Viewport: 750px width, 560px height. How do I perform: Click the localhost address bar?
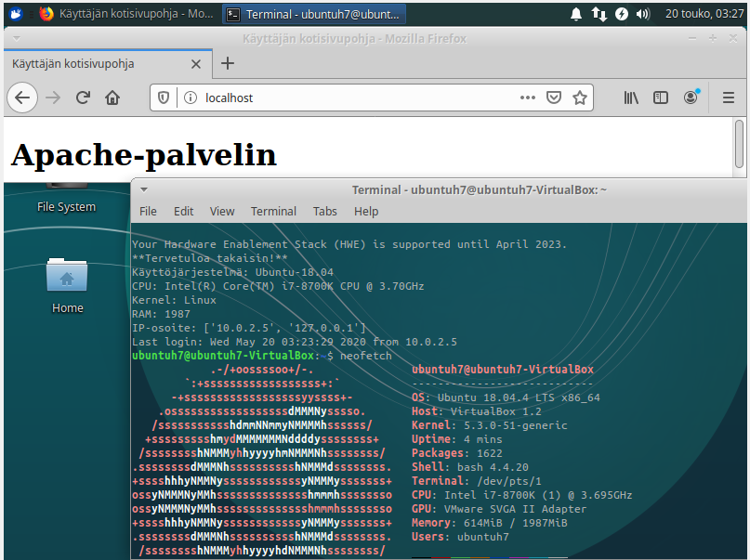coord(353,98)
